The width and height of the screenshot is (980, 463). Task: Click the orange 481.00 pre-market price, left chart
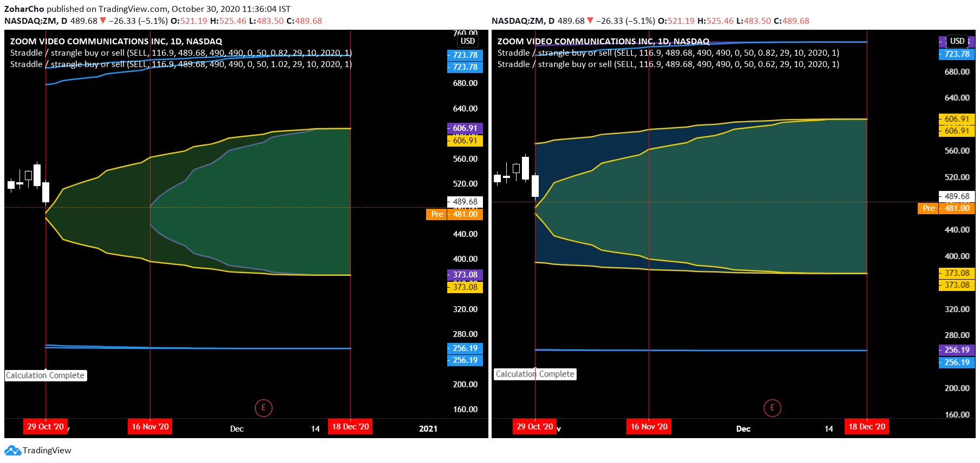pos(465,214)
